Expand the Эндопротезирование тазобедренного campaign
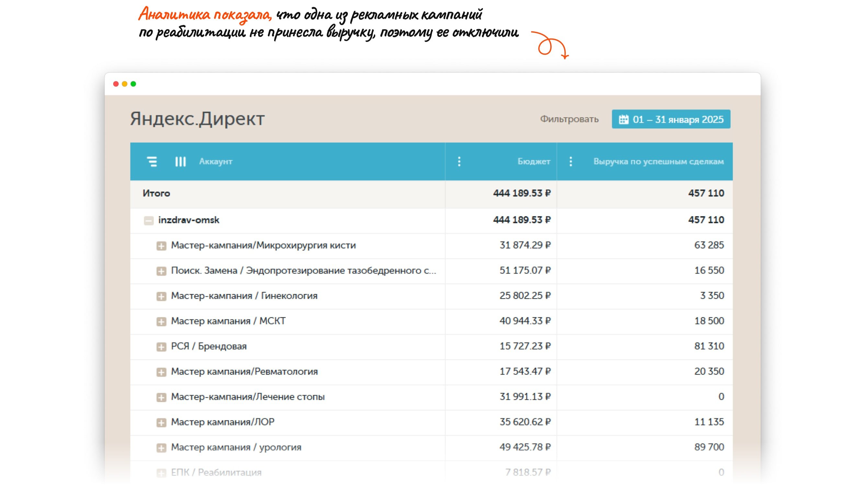Viewport: 868px width, 485px height. pyautogui.click(x=161, y=271)
